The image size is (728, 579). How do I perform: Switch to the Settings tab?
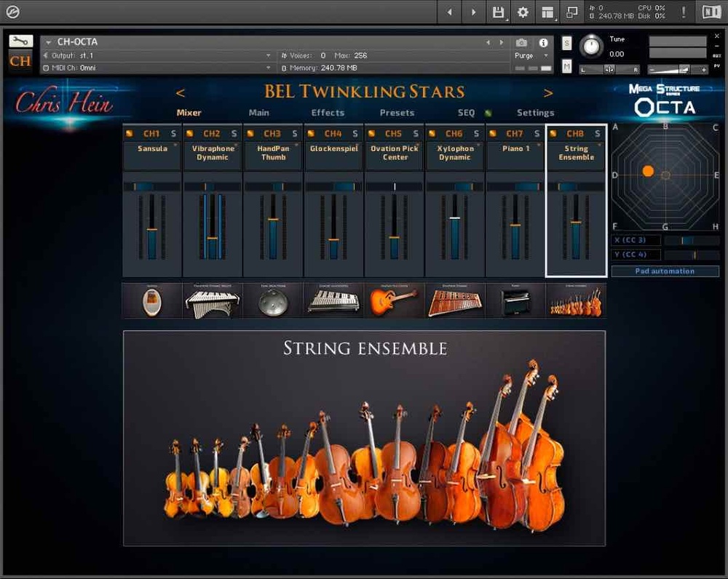[535, 113]
